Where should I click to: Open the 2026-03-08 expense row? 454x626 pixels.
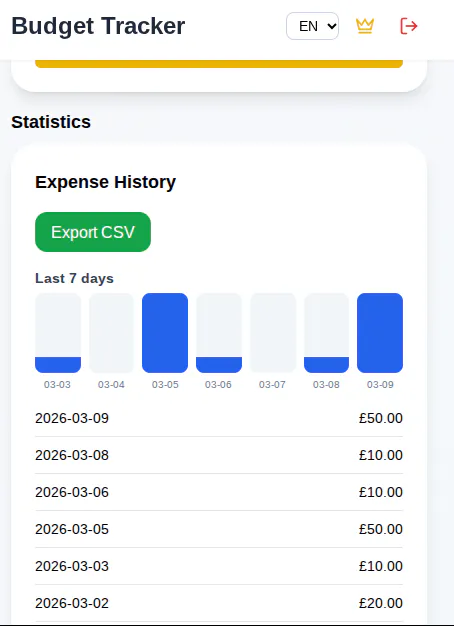219,455
